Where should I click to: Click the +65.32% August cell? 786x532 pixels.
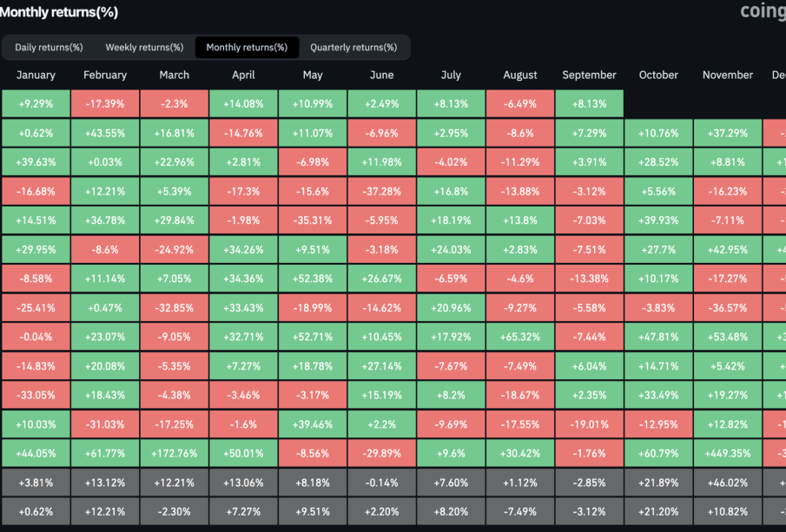519,337
